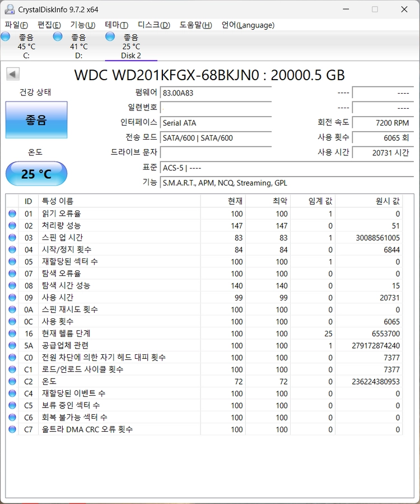Image resolution: width=420 pixels, height=504 pixels.
Task: Click status orb of row 04 시작/정지 횟수
Action: click(x=12, y=249)
